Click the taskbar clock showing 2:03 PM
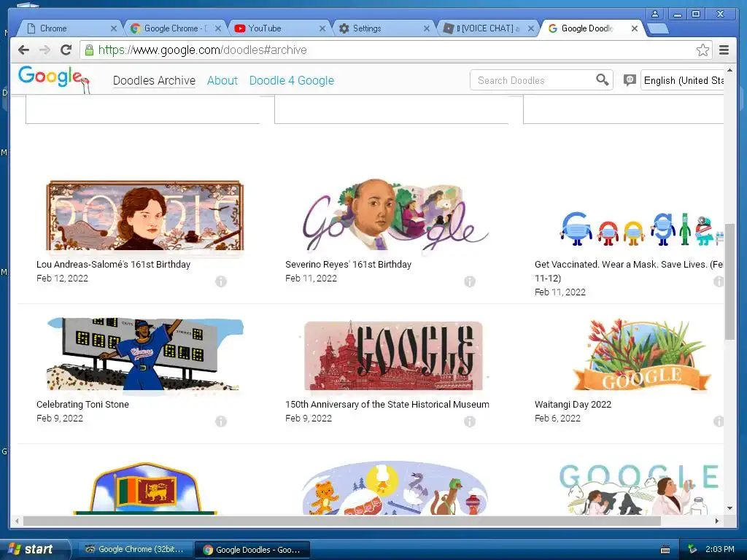747x560 pixels. [719, 550]
